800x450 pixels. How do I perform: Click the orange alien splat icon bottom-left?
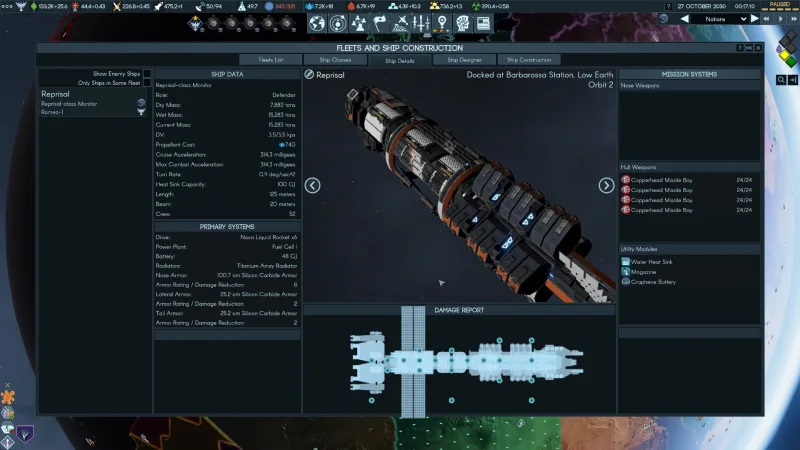8,397
